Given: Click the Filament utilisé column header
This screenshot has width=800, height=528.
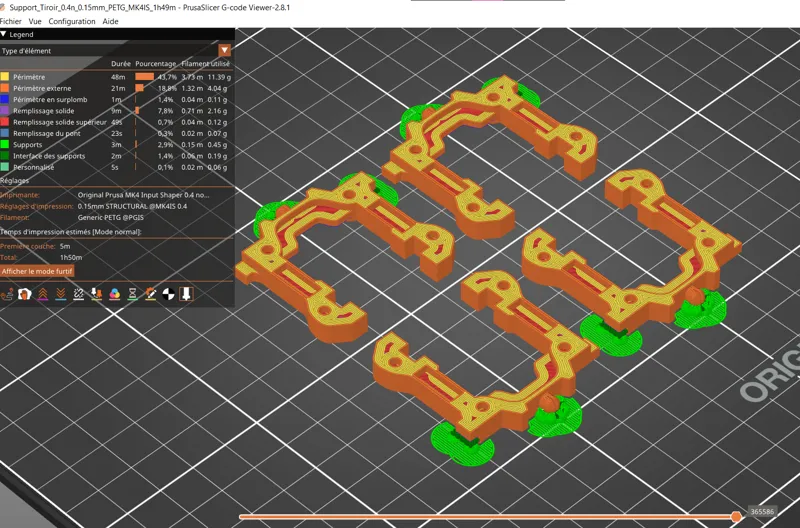Looking at the screenshot, I should coord(206,64).
